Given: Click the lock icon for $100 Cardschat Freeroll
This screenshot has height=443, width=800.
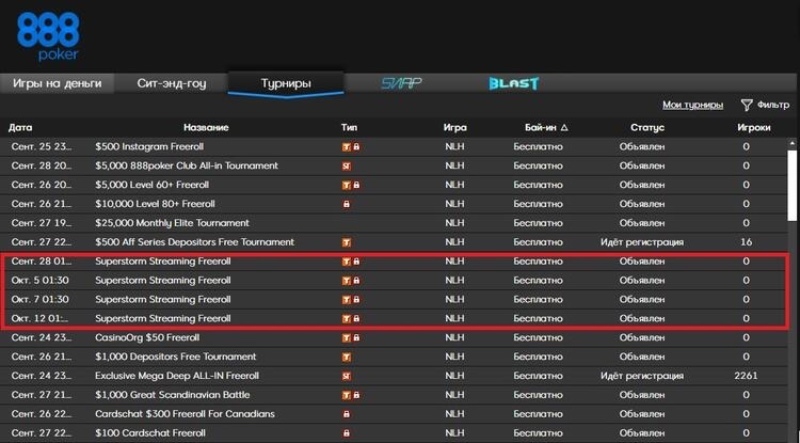Looking at the screenshot, I should (346, 433).
